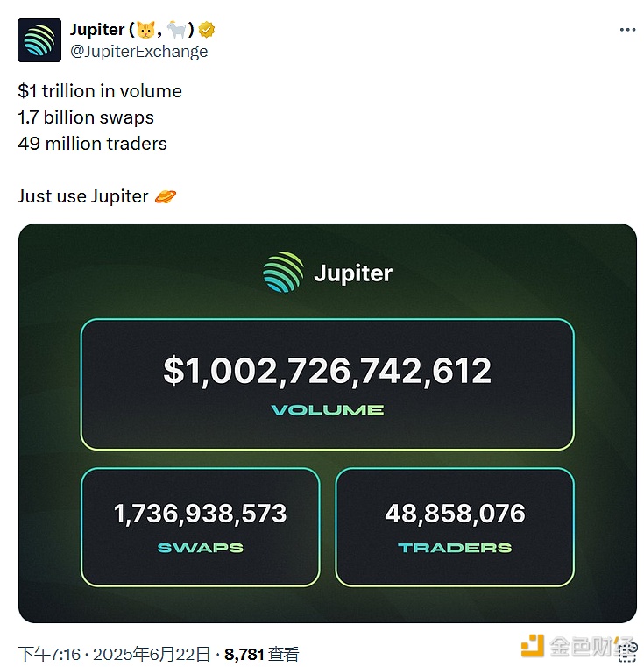Click the VOLUME label in image
Viewport: 644px width, 667px height.
point(328,410)
